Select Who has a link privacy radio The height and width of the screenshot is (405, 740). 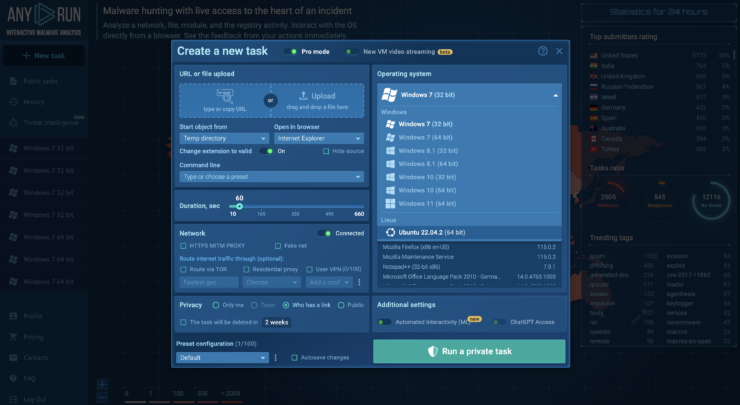(x=286, y=305)
